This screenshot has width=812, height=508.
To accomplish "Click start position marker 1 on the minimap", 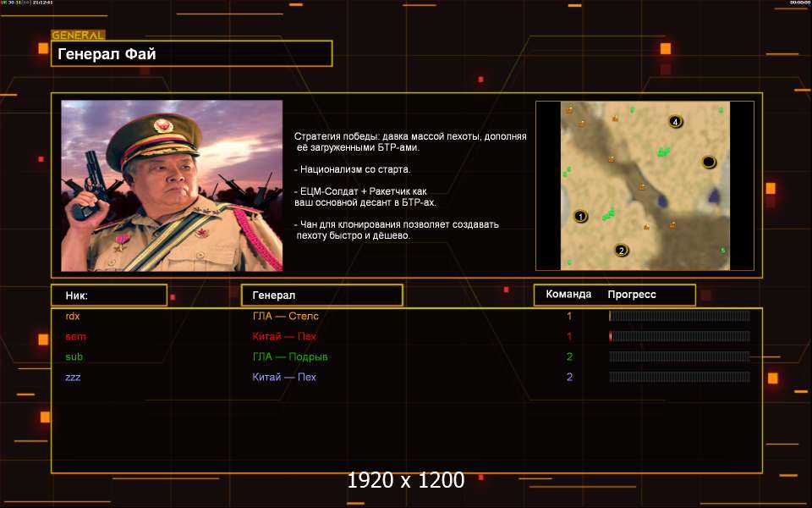I will tap(580, 216).
